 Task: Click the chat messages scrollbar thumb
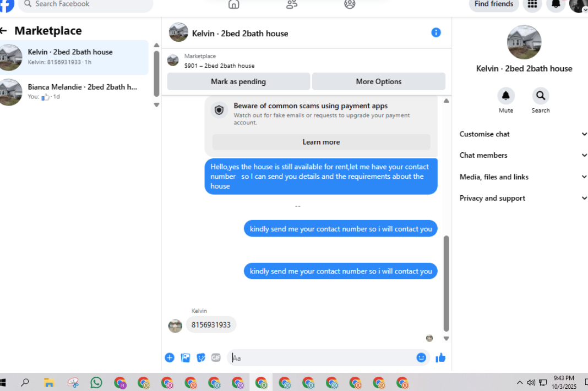pyautogui.click(x=447, y=284)
